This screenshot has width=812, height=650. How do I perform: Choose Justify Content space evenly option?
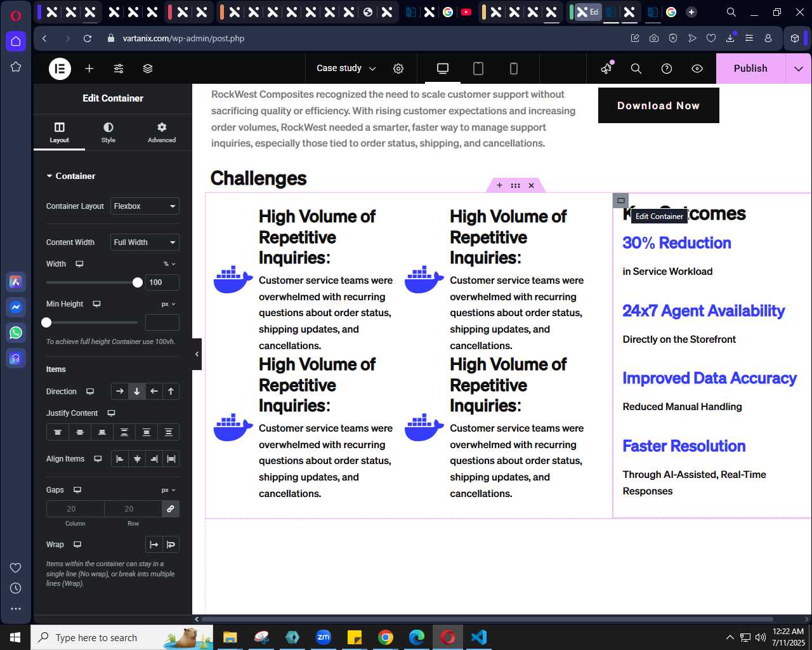pyautogui.click(x=169, y=432)
